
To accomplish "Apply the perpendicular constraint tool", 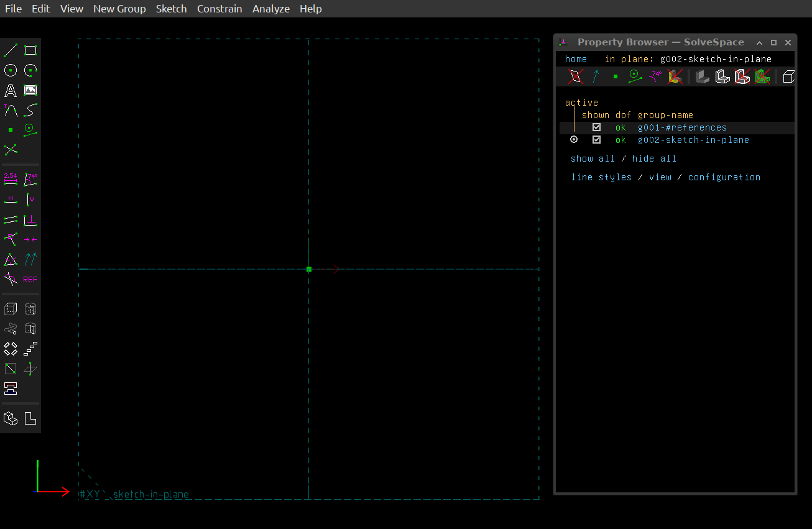I will tap(30, 219).
